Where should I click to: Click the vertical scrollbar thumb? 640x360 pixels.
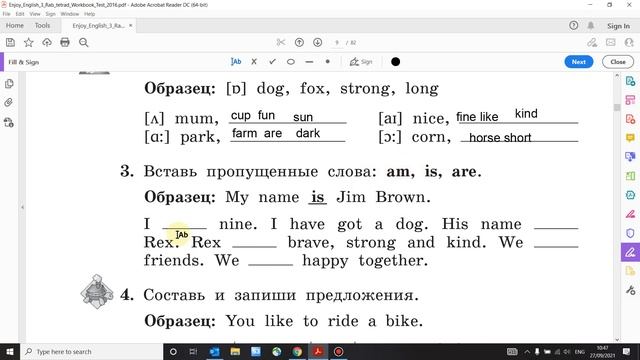[x=617, y=107]
